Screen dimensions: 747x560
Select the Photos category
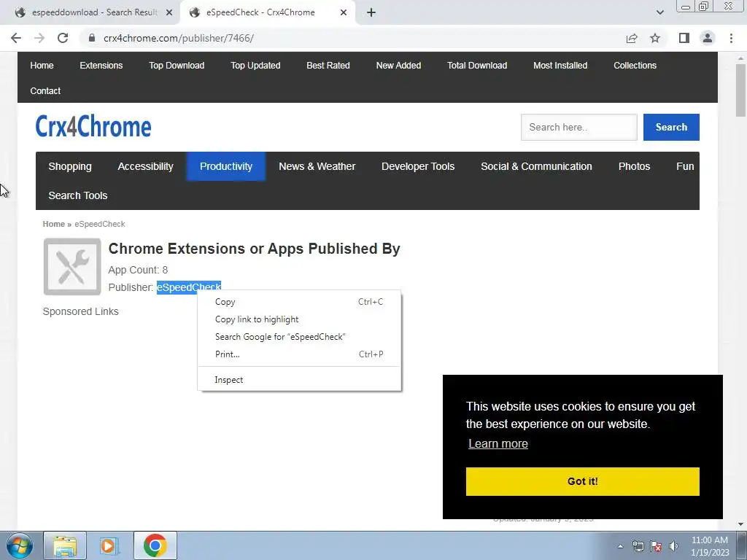(x=635, y=167)
